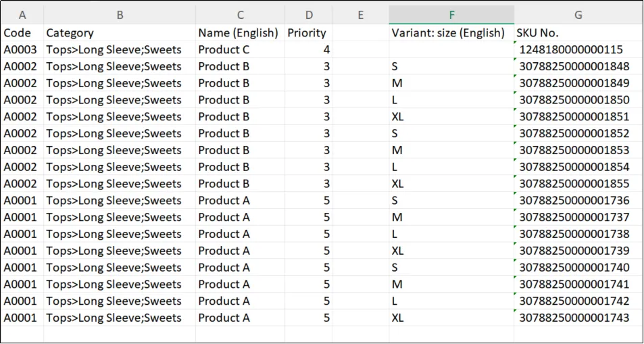
Task: Select the empty column E header
Action: pyautogui.click(x=360, y=15)
